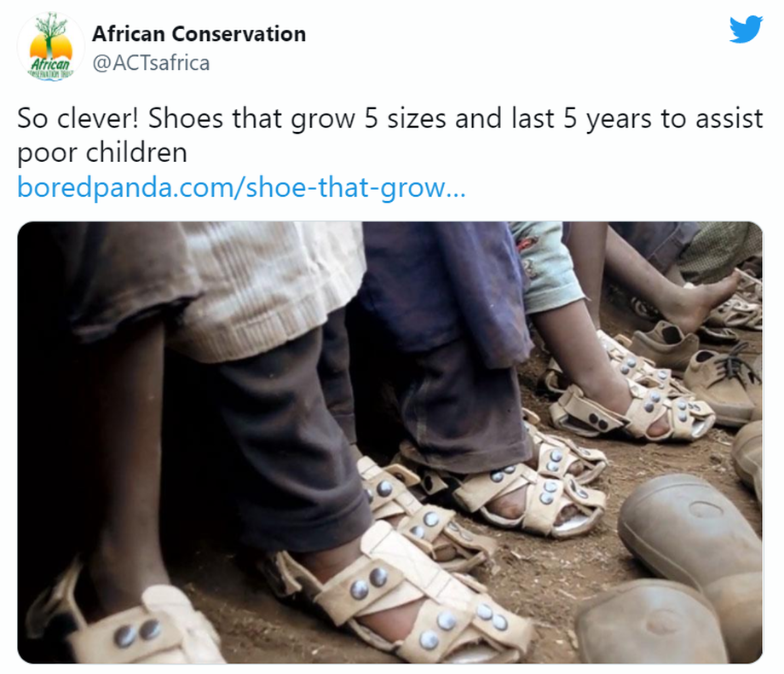Viewport: 784px width, 674px height.
Task: Open the @ACTsafrica handle
Action: click(152, 63)
